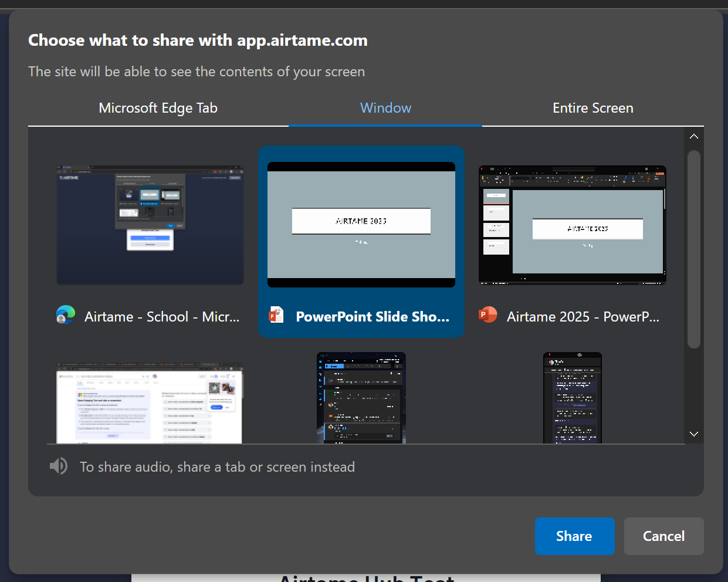The image size is (728, 582).
Task: Select the dark chat app window thumbnail
Action: tap(361, 398)
